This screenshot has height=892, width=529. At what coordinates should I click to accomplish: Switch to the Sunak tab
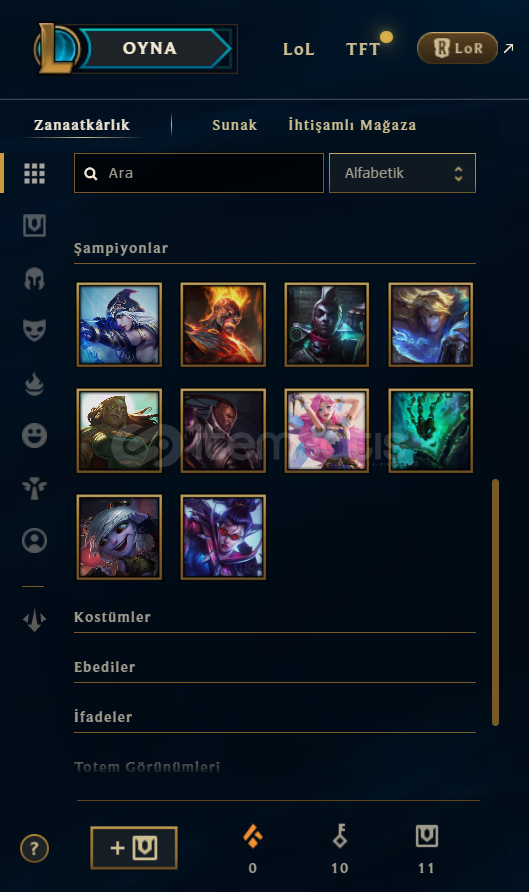[x=234, y=125]
